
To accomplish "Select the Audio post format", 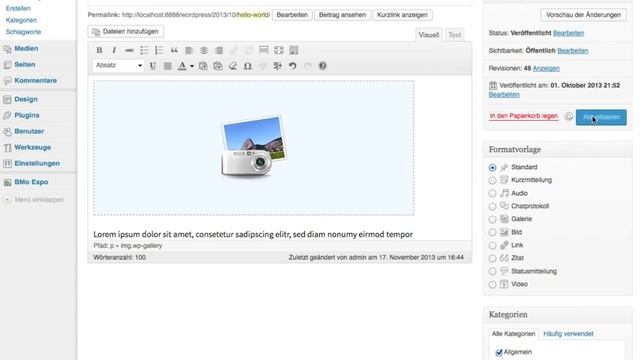I will 493,193.
